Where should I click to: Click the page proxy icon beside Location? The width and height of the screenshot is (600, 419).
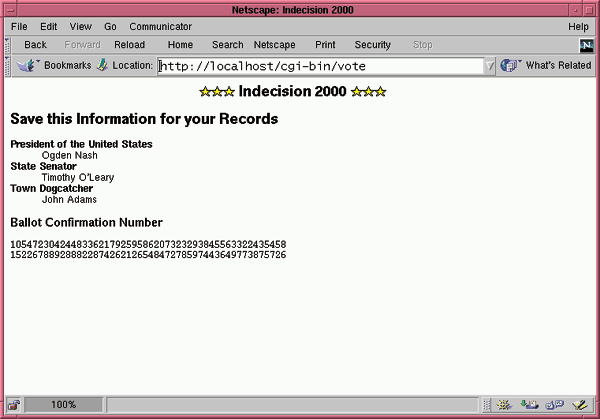[102, 65]
